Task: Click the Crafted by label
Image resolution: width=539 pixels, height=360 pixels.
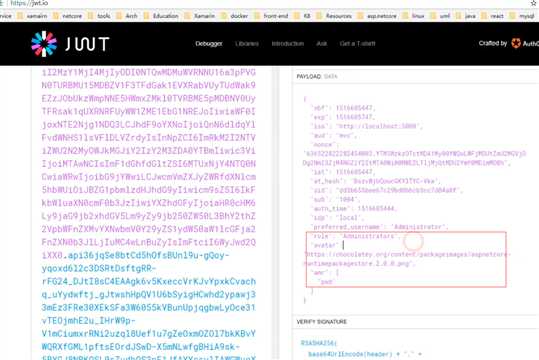Action: (493, 43)
